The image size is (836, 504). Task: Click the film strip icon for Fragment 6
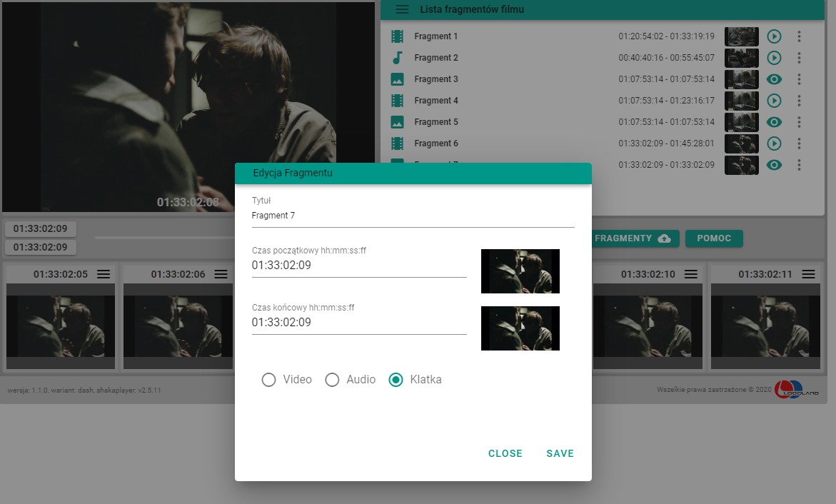[x=397, y=143]
